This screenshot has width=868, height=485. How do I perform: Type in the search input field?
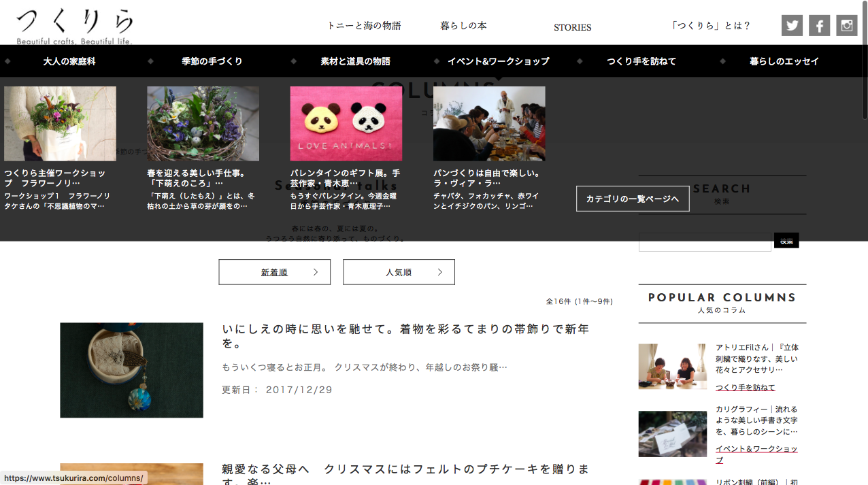point(705,242)
